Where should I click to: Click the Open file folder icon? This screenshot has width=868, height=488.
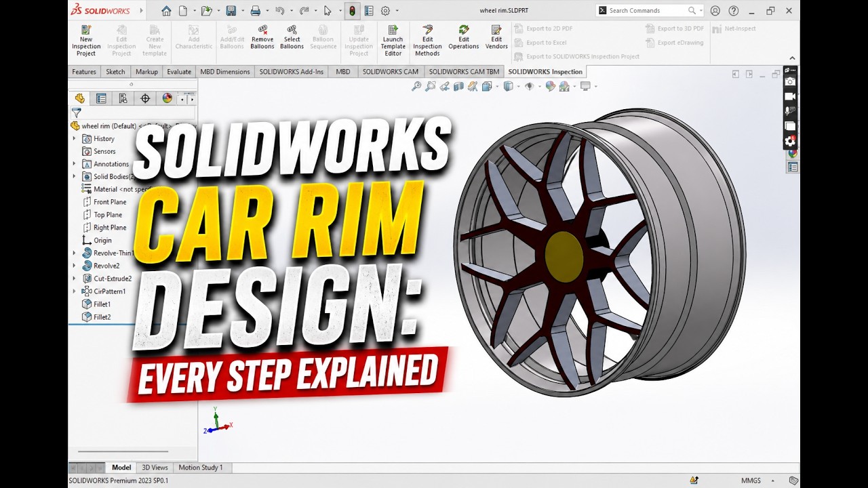point(206,11)
